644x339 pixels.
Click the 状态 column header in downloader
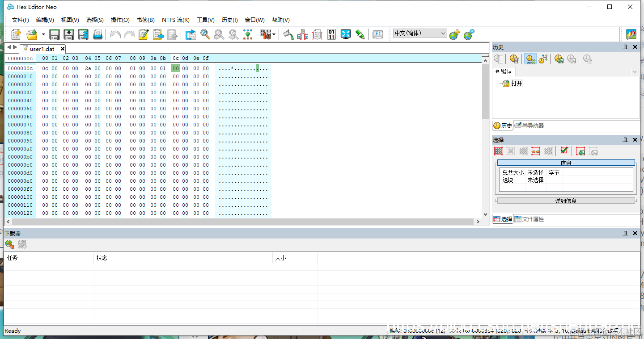[x=183, y=258]
